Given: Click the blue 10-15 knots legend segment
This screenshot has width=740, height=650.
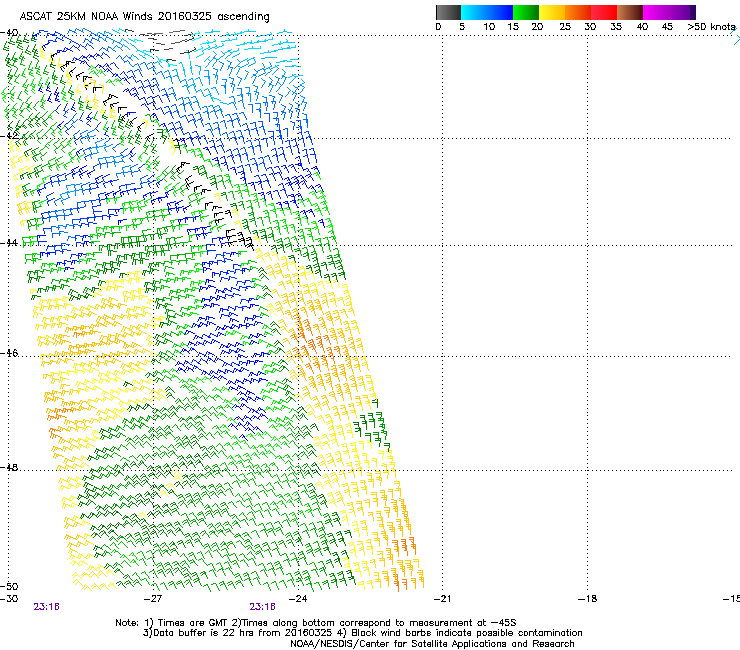Looking at the screenshot, I should click(500, 12).
